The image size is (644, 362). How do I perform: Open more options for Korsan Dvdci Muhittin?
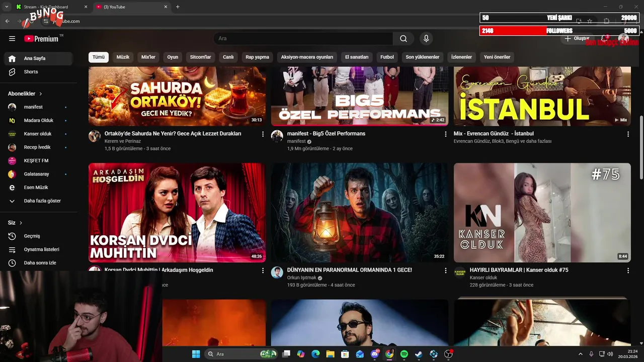coord(263,270)
